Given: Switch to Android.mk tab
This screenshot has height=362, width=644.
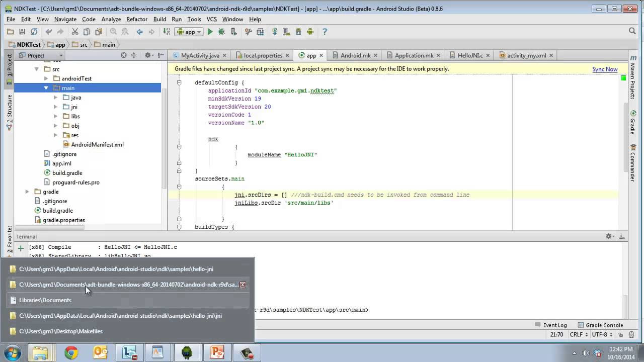Looking at the screenshot, I should (x=355, y=55).
